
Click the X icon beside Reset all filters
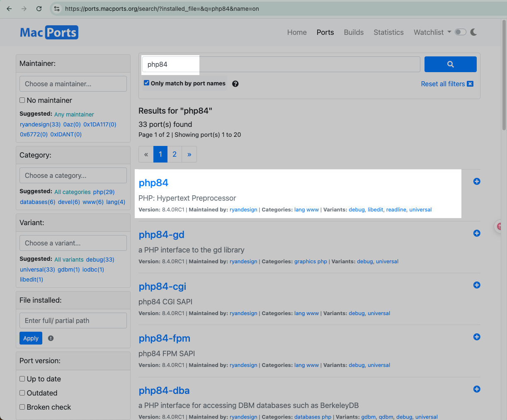(x=470, y=84)
